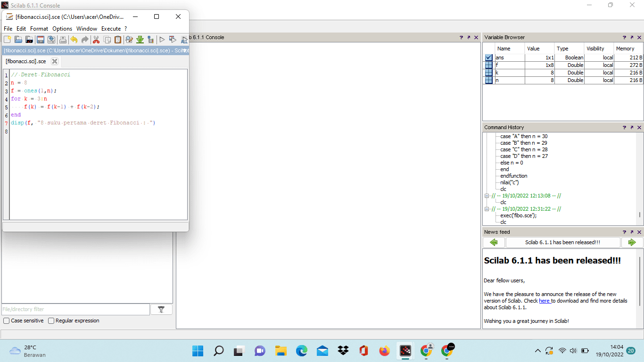644x362 pixels.
Task: Create a new file in SciNotes toolbar
Action: coord(8,40)
